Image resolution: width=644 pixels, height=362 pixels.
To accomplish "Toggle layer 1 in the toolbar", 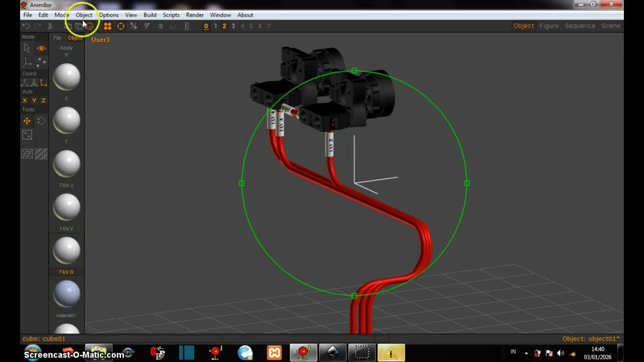I will (215, 26).
